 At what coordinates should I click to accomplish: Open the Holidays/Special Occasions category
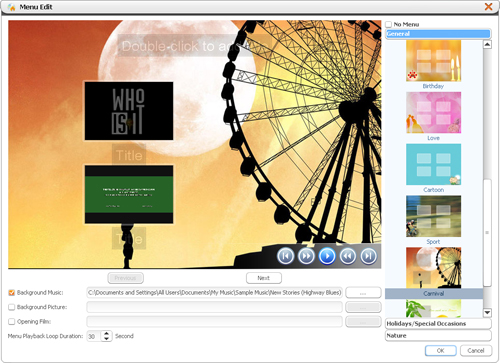[x=438, y=324]
